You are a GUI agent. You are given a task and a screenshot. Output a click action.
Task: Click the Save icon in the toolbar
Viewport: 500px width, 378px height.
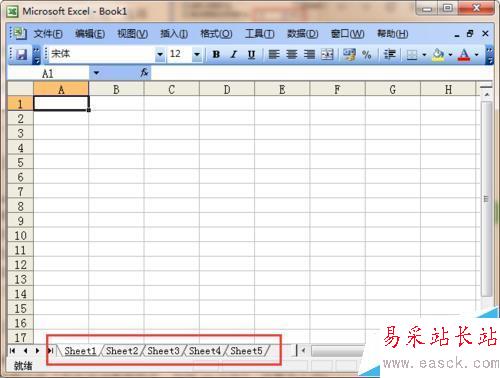click(22, 54)
